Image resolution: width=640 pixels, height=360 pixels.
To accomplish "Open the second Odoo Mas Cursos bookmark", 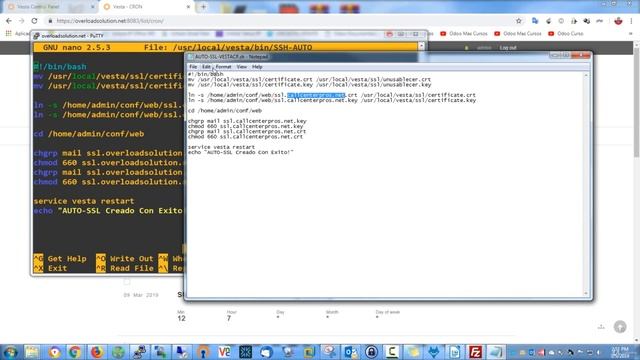I will pyautogui.click(x=518, y=33).
